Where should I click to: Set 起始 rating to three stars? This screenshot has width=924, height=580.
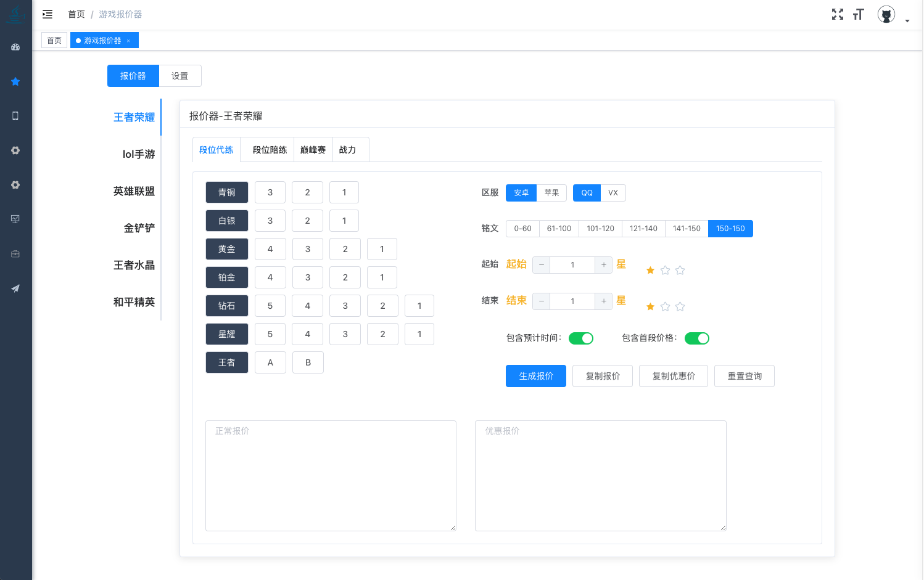pos(680,270)
